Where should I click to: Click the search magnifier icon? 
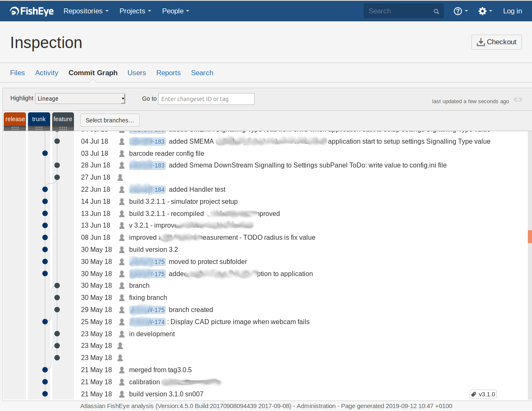tap(436, 12)
